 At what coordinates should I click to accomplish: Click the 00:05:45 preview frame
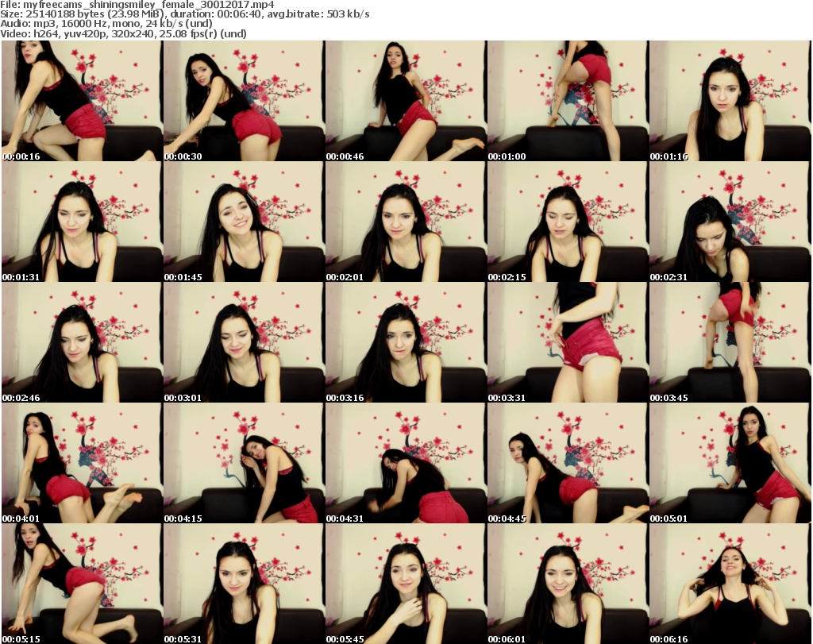406,584
